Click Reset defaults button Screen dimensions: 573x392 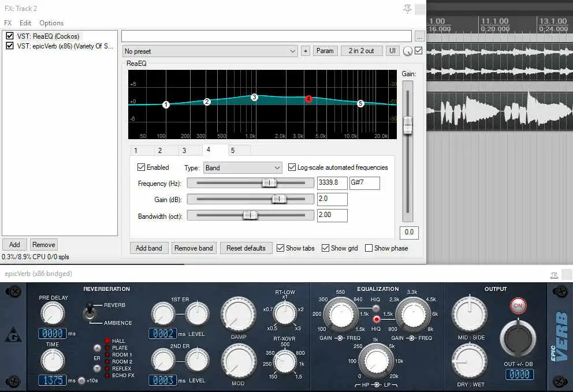point(246,248)
